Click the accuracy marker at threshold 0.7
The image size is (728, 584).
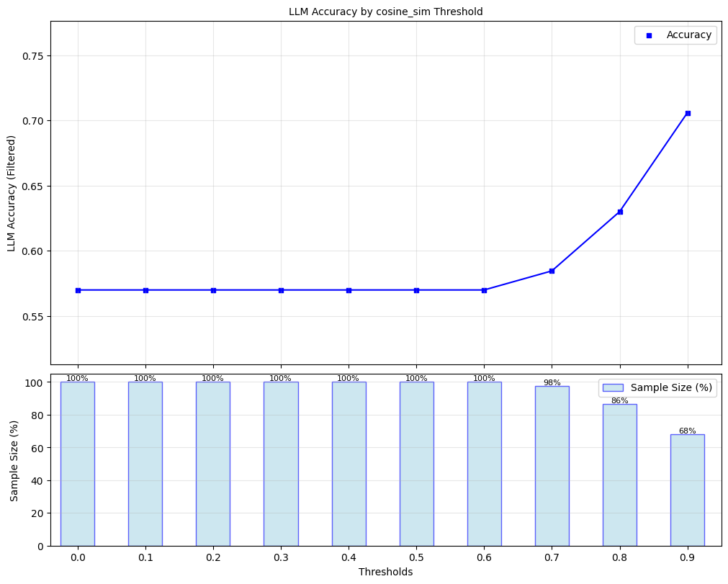[x=552, y=271]
